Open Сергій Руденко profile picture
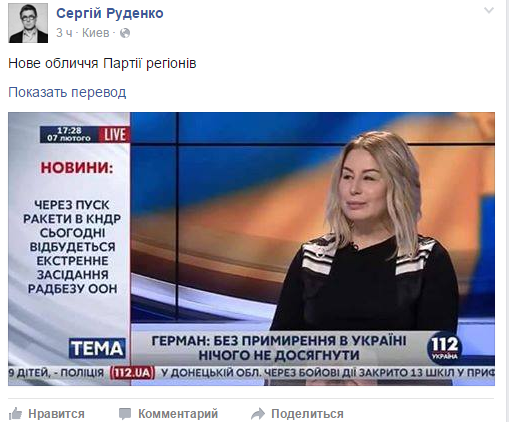Screen dimensions: 509x422 point(28,23)
